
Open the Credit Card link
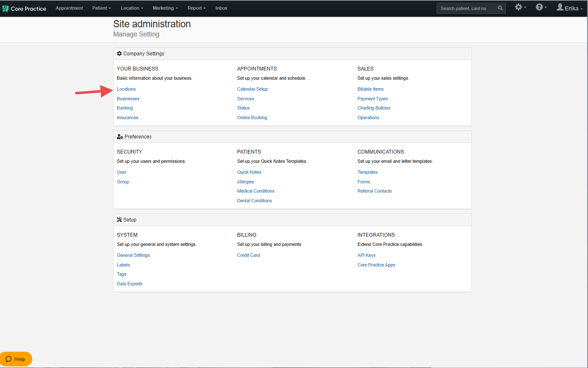[x=248, y=255]
